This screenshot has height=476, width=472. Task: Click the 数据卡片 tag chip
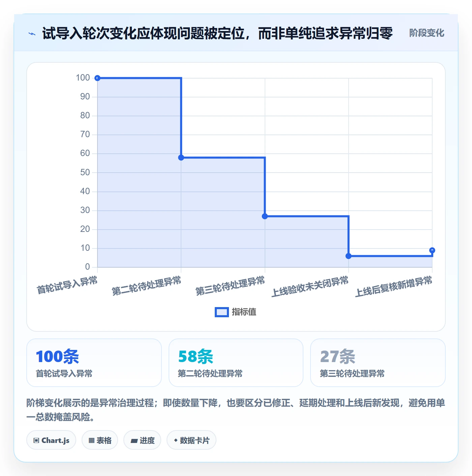click(191, 440)
